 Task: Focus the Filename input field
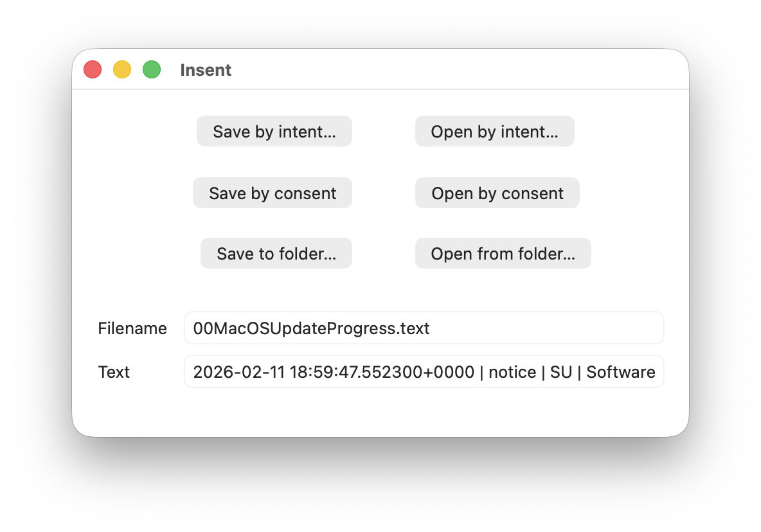click(x=424, y=328)
